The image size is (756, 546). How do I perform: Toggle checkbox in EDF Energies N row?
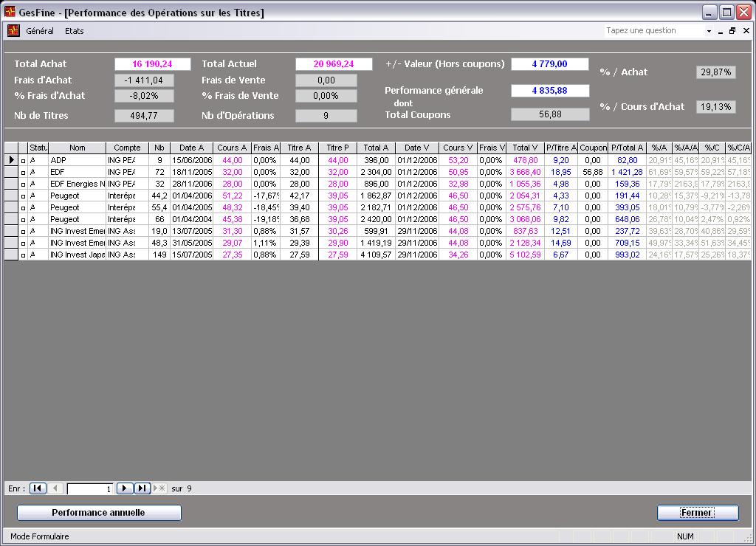point(23,184)
